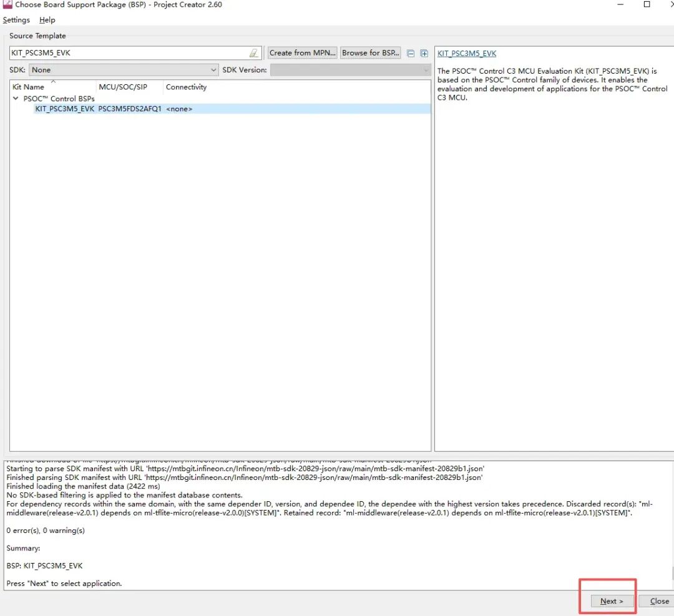The width and height of the screenshot is (674, 616).
Task: Click the 'Finished parsing SDK manifest' line
Action: (245, 477)
